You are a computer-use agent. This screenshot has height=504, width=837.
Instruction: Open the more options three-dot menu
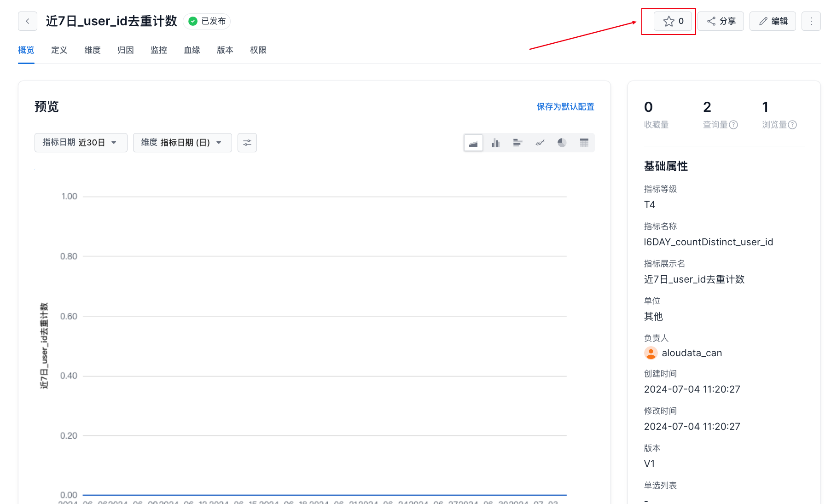[811, 21]
